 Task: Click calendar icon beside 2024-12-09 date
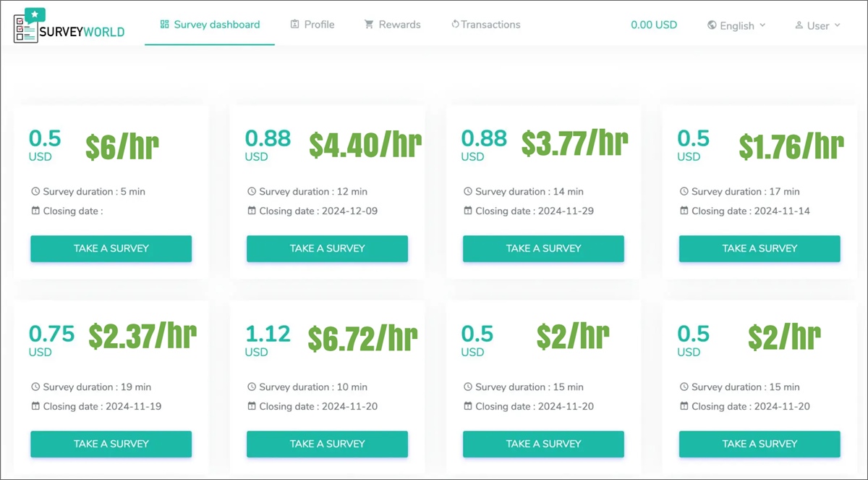[x=252, y=211]
